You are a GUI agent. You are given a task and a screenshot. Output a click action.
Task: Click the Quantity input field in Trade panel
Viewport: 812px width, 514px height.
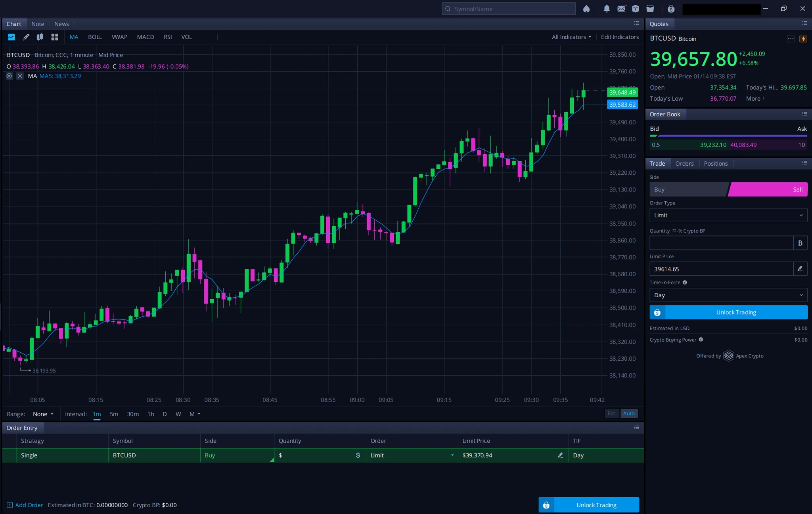click(721, 243)
